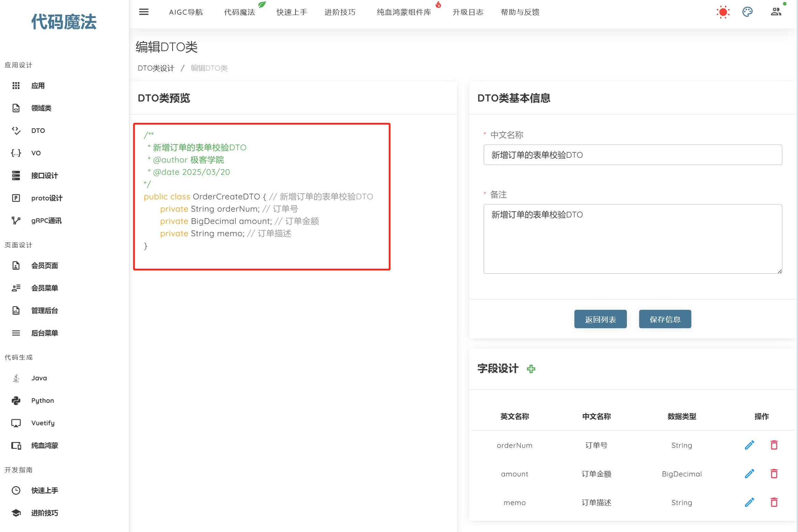Edit the orderNum field with pencil icon
The image size is (798, 532).
[749, 445]
